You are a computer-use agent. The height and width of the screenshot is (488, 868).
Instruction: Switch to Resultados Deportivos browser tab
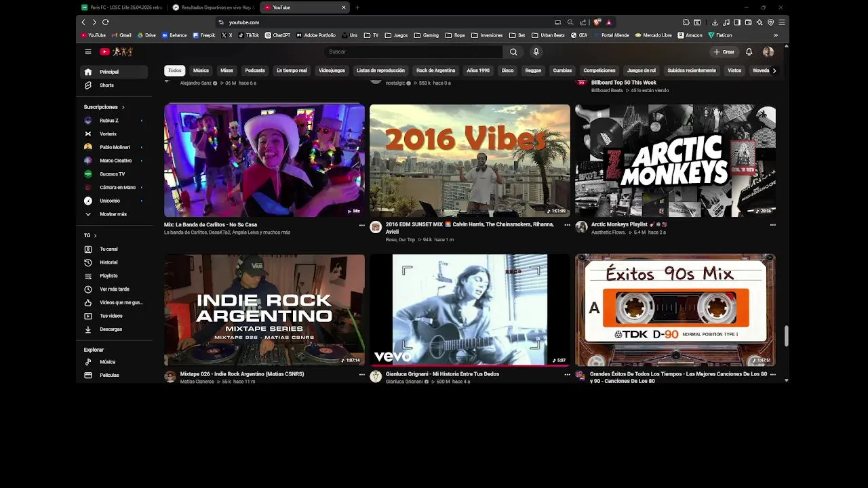[214, 7]
